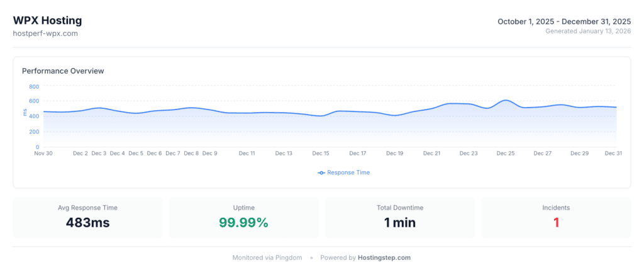Viewport: 644px width, 277px height.
Task: Click the Dec 25 peak on chart line
Action: 506,100
